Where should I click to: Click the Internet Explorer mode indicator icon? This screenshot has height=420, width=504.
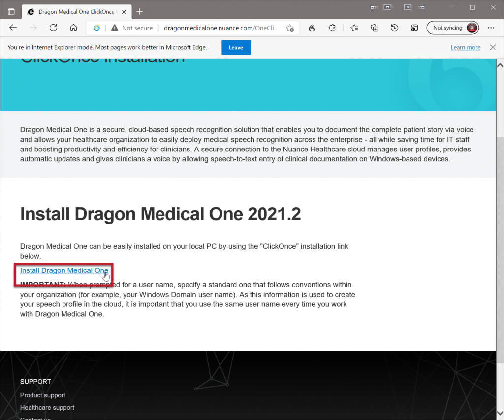click(x=96, y=28)
